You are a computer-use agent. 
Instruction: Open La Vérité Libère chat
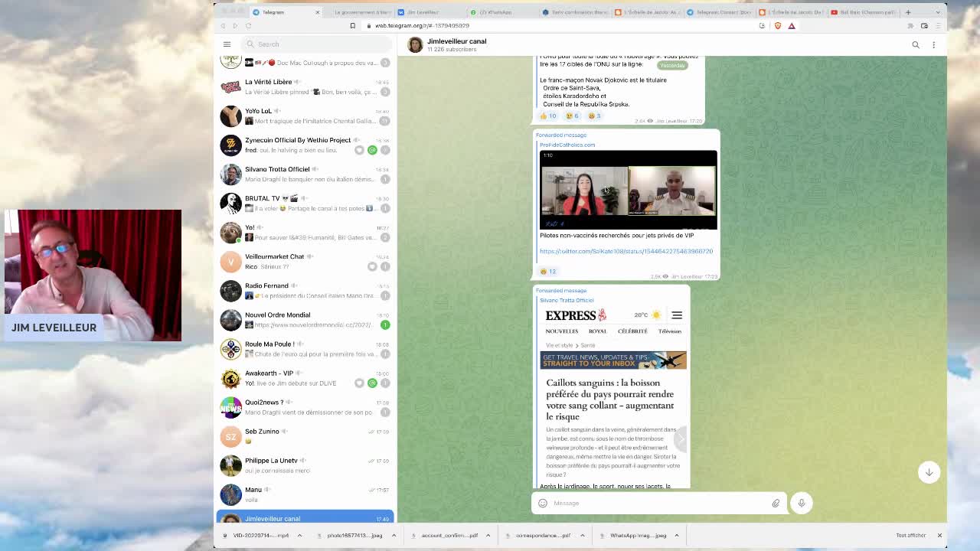pyautogui.click(x=305, y=86)
